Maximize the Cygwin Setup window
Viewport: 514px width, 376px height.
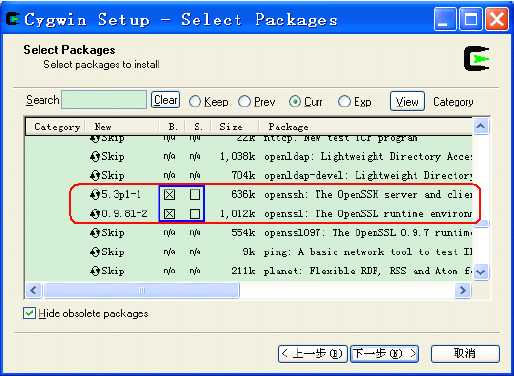tap(471, 19)
